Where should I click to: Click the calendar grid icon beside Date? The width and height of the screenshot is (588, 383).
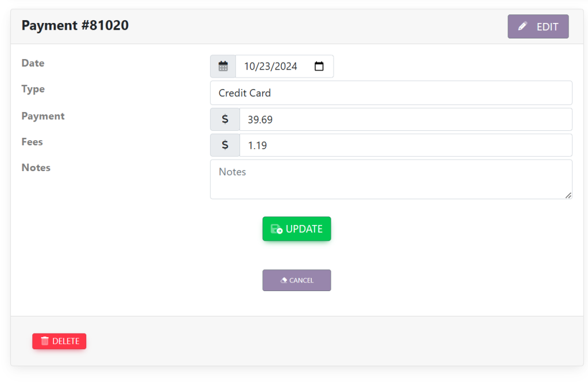[223, 66]
